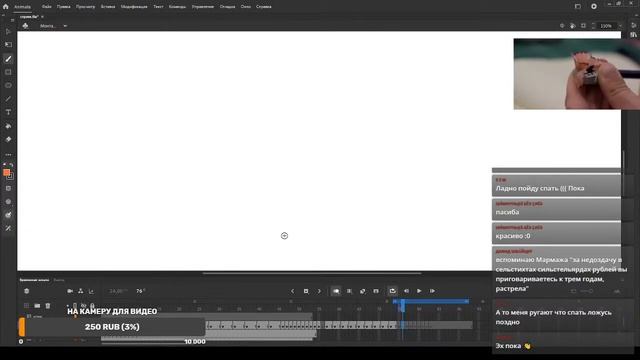Open the Текст menu
This screenshot has height=360, width=640.
click(x=158, y=7)
